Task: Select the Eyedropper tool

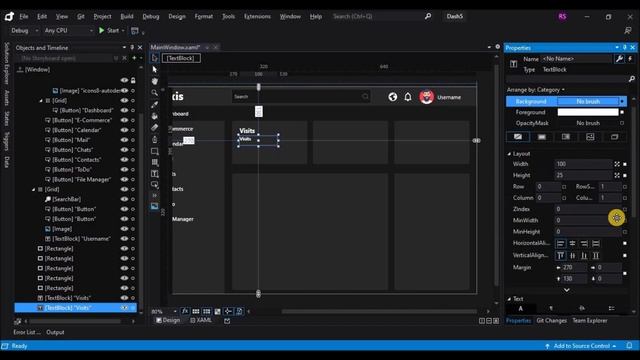Action: click(x=155, y=104)
